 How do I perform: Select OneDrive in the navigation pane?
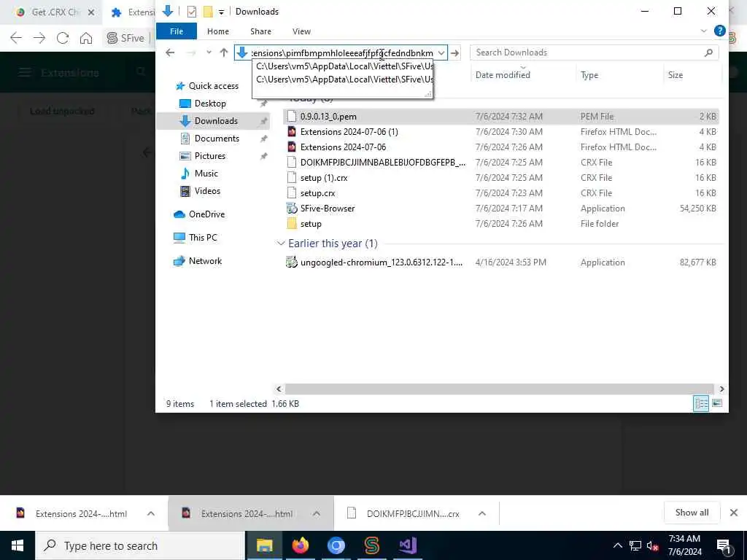point(206,214)
